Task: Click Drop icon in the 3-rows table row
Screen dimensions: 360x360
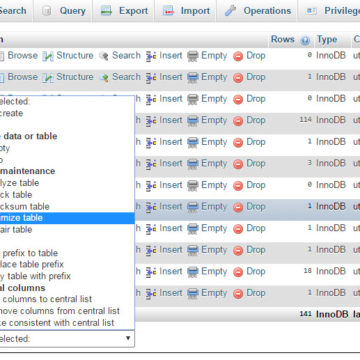Action: coord(238,164)
